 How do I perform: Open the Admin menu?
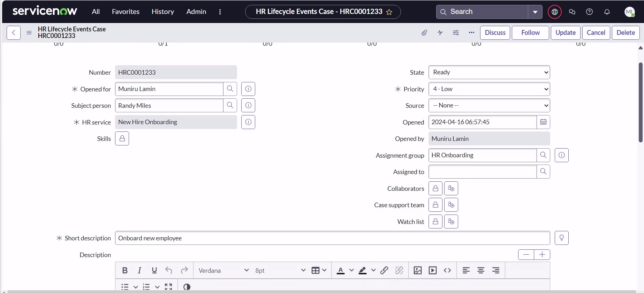point(196,12)
